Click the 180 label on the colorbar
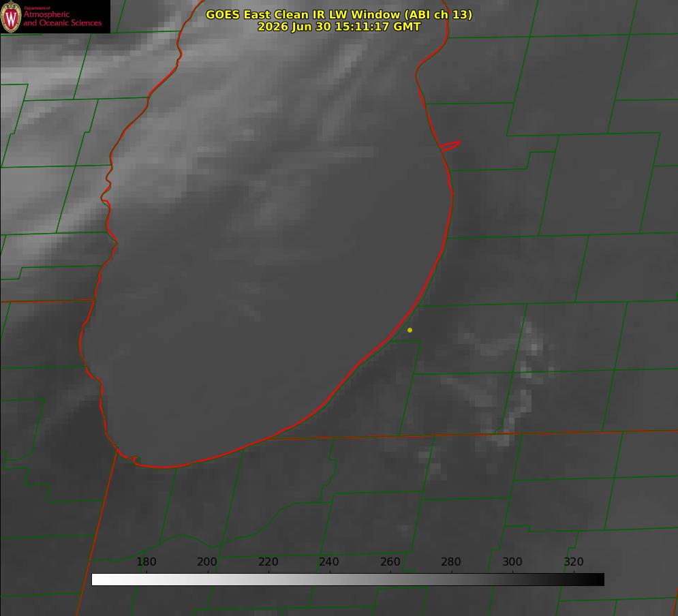This screenshot has width=678, height=616. pyautogui.click(x=147, y=561)
